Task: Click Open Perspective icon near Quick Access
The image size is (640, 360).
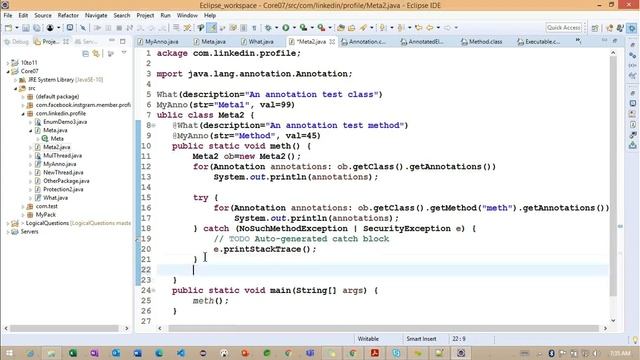Action: [595, 28]
